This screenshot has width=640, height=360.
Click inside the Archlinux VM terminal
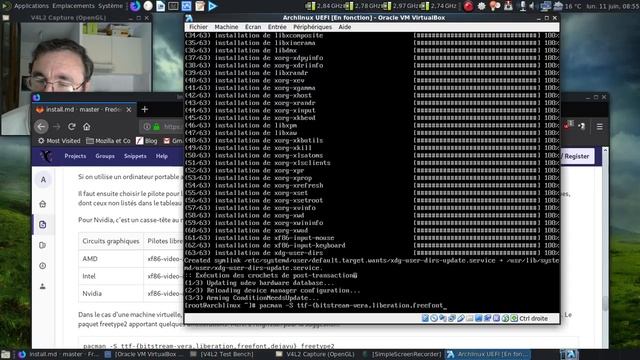371,171
